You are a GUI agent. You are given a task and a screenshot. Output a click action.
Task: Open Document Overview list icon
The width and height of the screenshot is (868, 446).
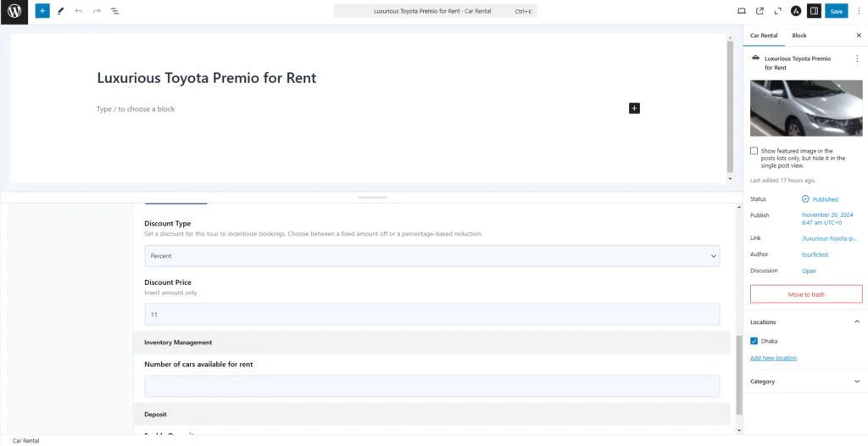coord(114,11)
